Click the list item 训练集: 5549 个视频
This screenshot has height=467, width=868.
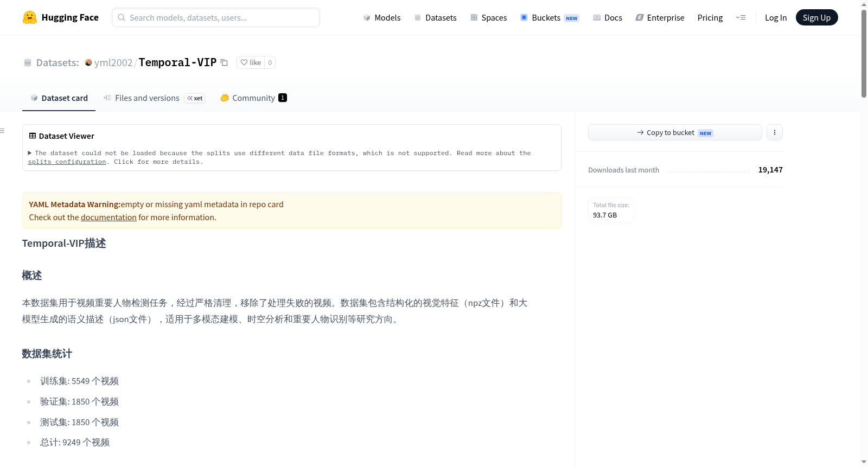point(79,381)
